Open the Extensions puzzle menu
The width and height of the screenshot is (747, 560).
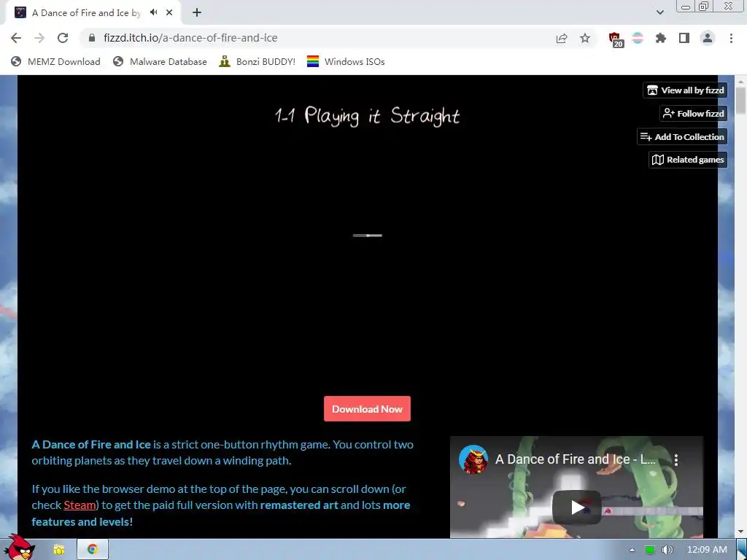pyautogui.click(x=661, y=38)
